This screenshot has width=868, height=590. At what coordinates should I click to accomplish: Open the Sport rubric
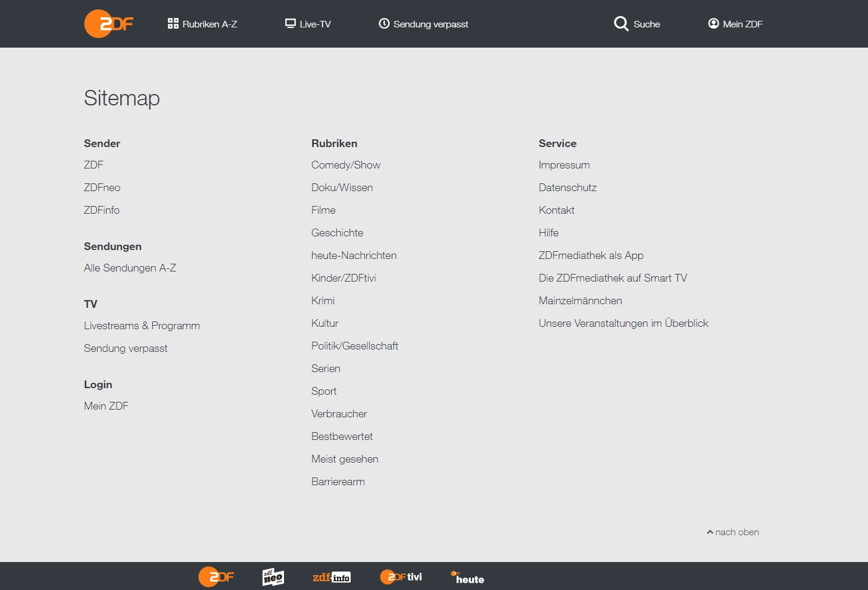(324, 391)
